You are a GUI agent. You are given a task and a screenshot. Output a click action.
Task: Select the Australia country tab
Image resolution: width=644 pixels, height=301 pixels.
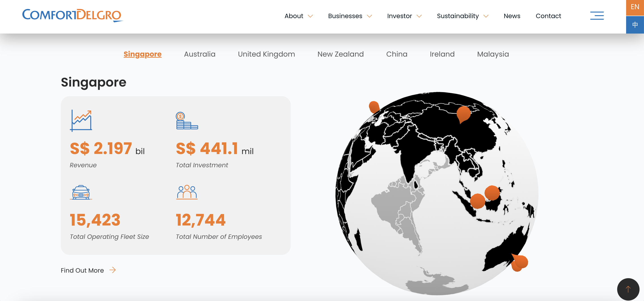(199, 54)
